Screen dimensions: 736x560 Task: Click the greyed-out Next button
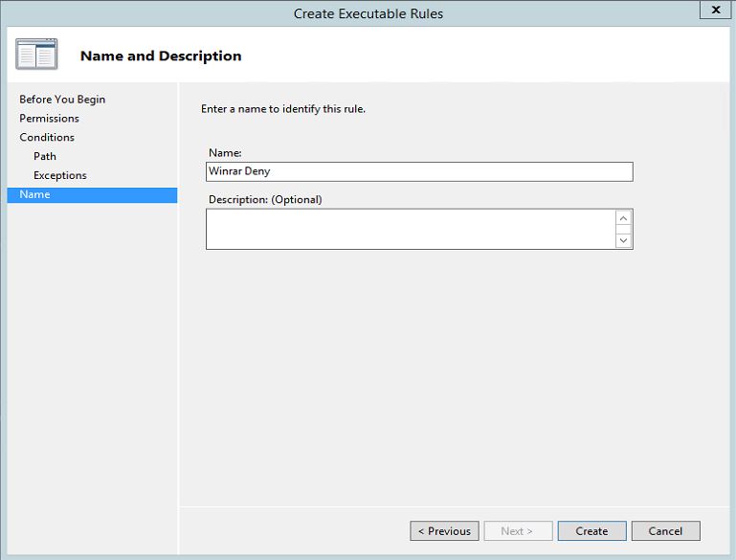tap(518, 531)
